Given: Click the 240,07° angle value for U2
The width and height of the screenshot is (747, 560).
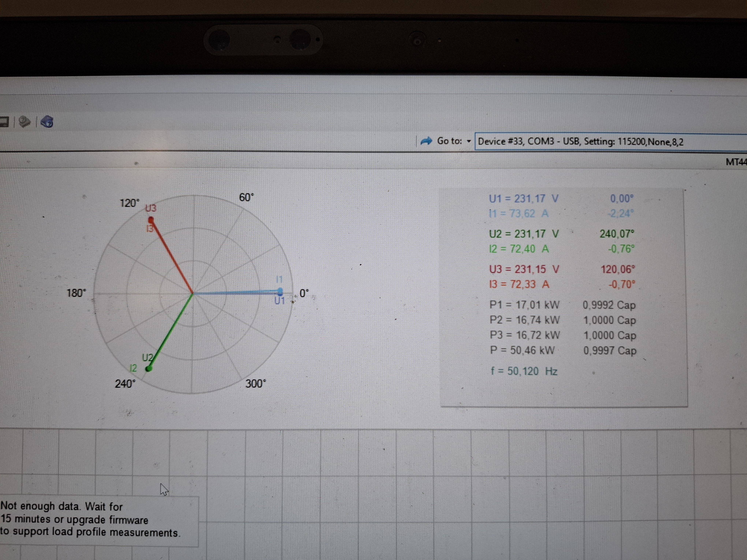Looking at the screenshot, I should click(617, 234).
